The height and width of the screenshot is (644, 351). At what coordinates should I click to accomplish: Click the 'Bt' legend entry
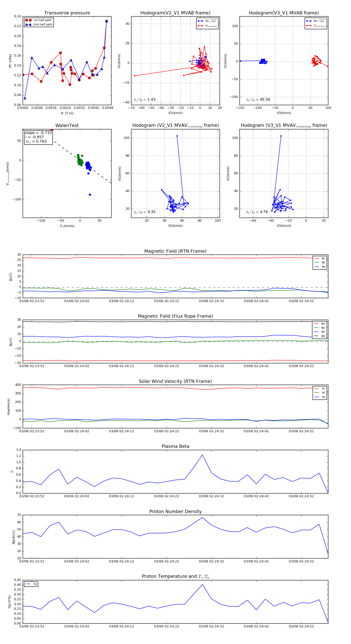[x=320, y=263]
